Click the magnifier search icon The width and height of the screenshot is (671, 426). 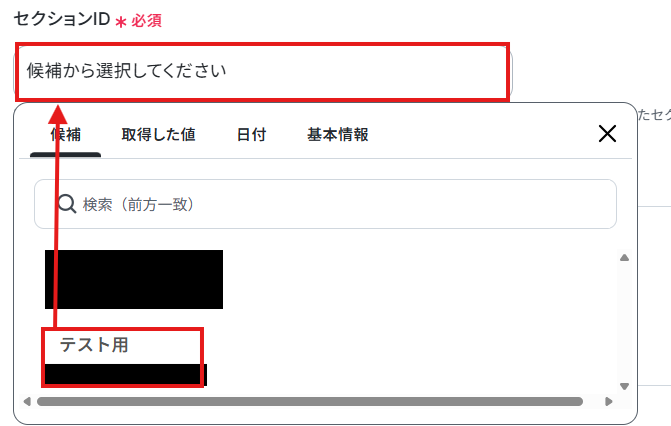[67, 204]
